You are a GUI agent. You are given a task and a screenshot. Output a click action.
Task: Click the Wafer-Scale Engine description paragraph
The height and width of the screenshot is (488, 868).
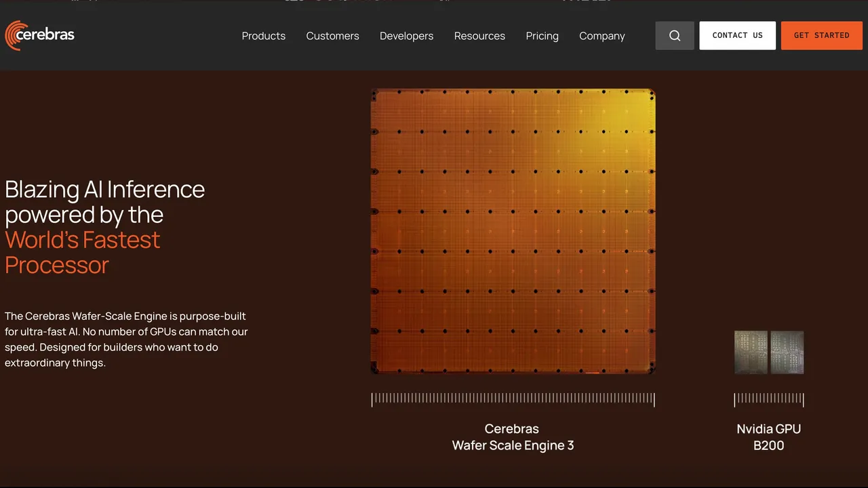126,340
